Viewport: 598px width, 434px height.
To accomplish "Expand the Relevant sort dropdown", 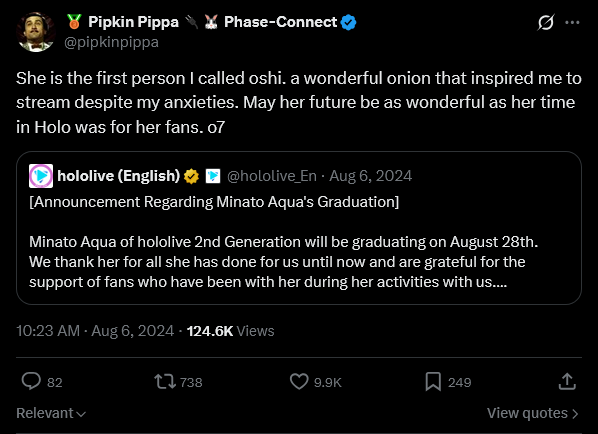I will click(51, 413).
